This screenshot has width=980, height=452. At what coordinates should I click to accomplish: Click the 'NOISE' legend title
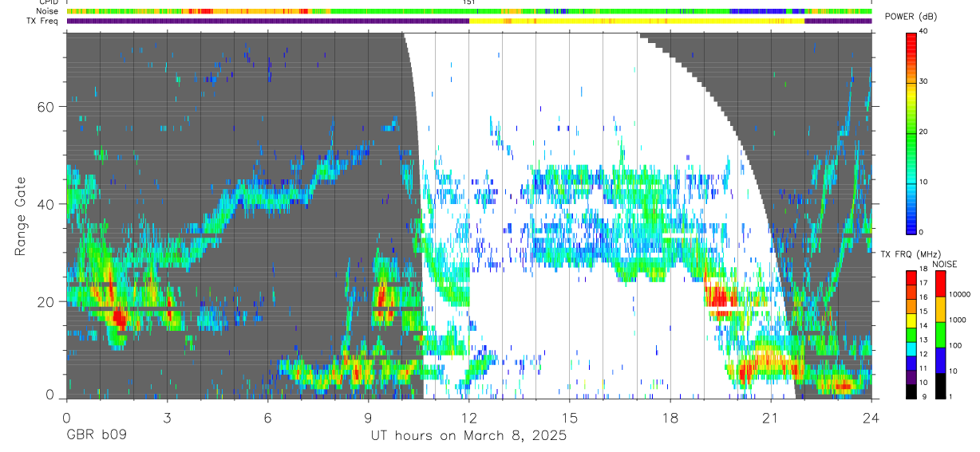click(944, 264)
